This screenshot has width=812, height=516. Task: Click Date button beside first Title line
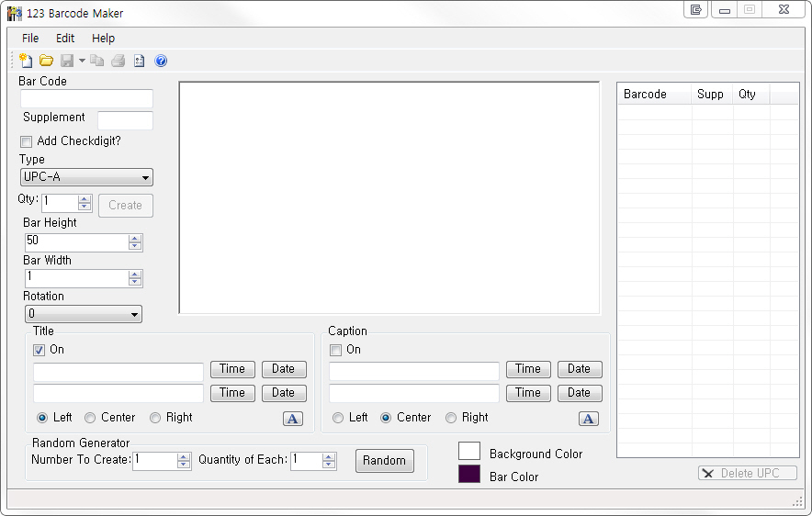coord(284,369)
